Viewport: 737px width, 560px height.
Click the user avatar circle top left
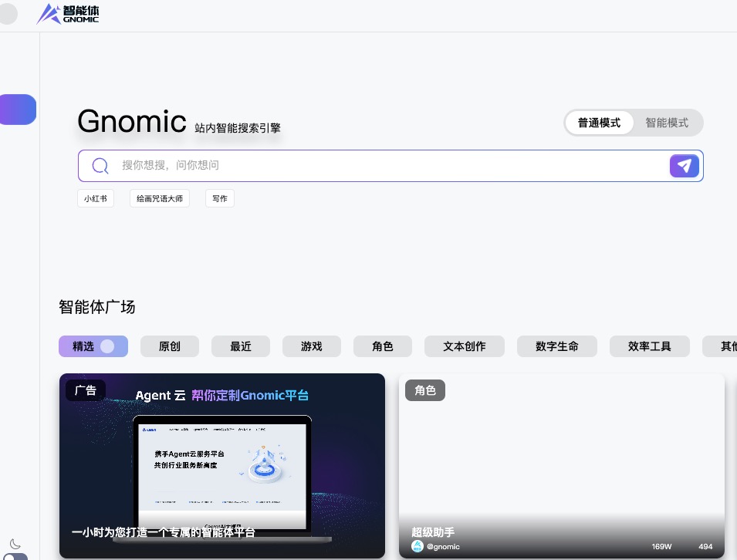pos(8,14)
